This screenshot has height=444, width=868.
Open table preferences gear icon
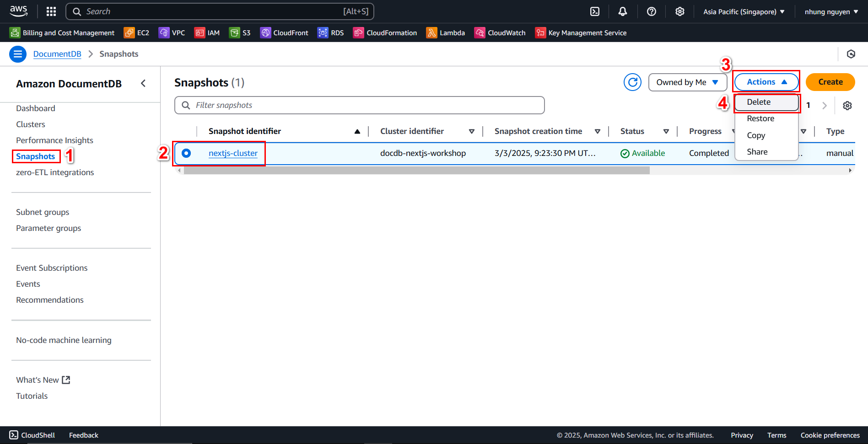[x=847, y=106]
